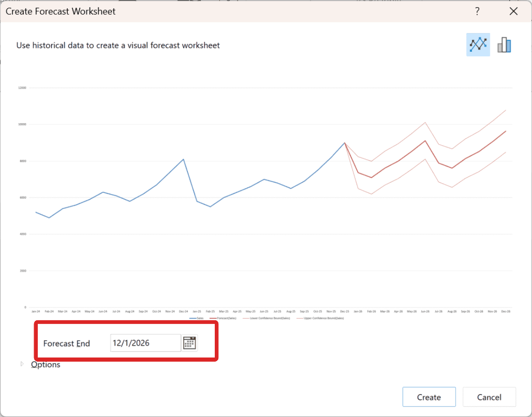Click the Jun-26 x-axis label

point(425,311)
